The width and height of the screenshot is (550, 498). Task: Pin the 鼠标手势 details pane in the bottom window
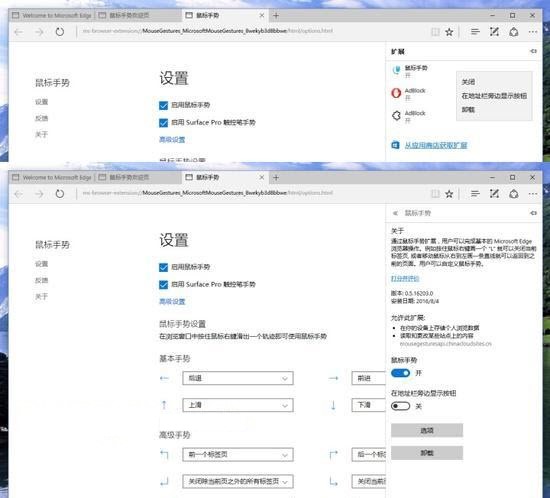pos(533,213)
